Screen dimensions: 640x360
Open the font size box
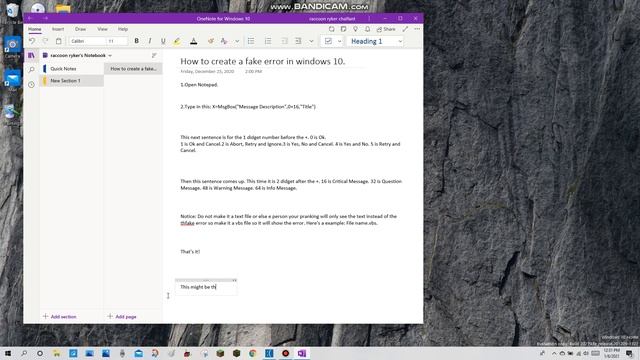(x=117, y=41)
